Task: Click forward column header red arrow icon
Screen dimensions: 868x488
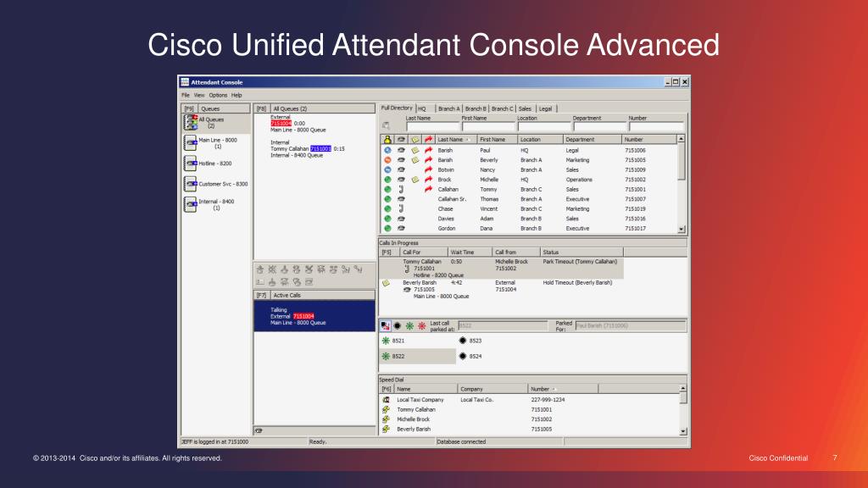Action: click(428, 140)
